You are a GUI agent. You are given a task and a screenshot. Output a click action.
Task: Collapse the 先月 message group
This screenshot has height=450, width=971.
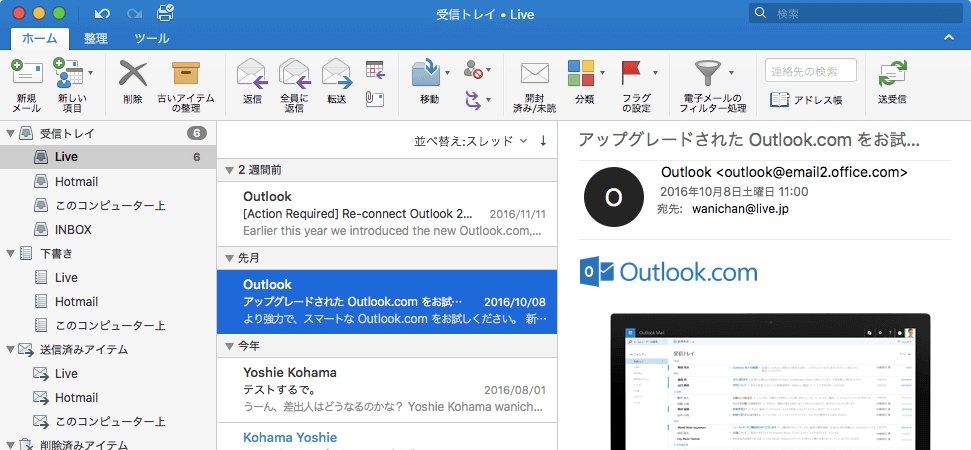point(229,258)
